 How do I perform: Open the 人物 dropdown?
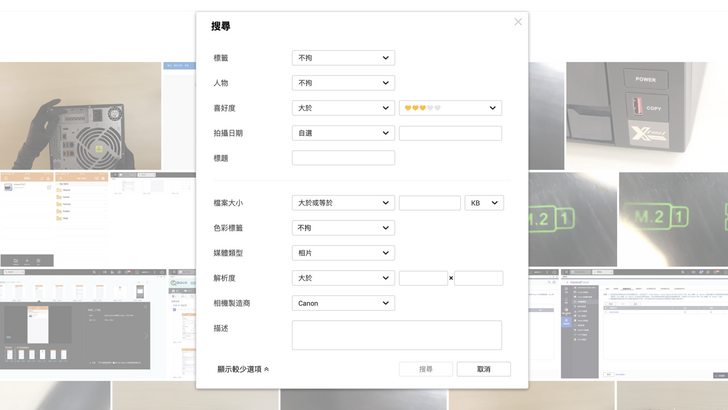pos(343,83)
